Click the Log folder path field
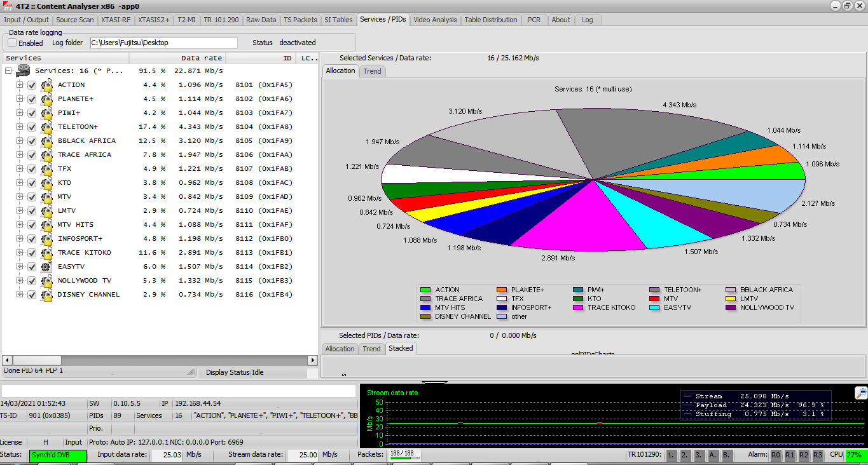The height and width of the screenshot is (465, 868). [163, 43]
